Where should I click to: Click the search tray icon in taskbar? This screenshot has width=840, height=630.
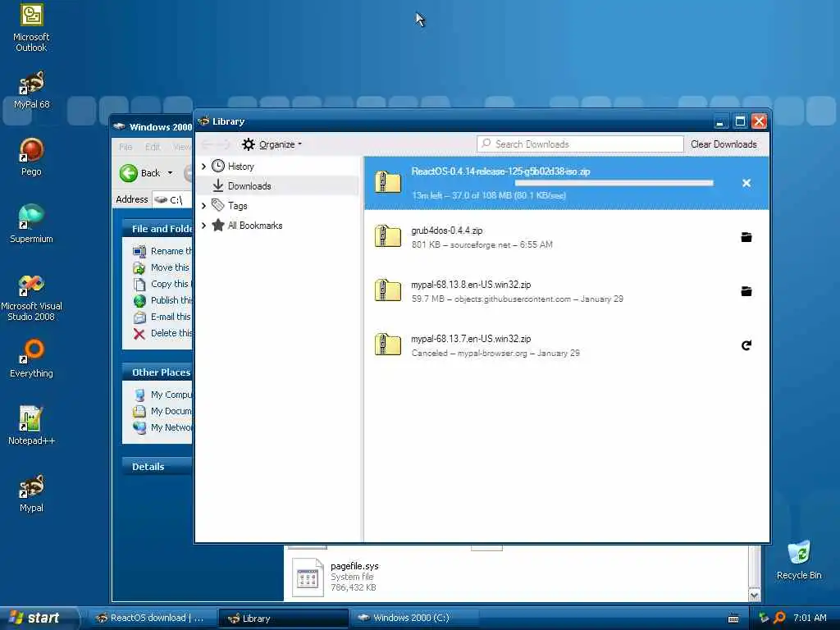click(x=779, y=618)
